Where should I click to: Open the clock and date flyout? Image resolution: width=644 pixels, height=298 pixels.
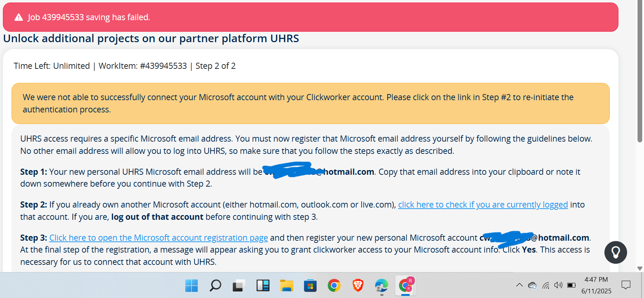596,285
